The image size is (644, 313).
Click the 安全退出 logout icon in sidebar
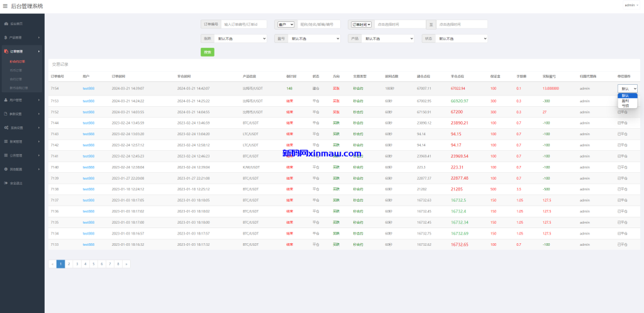(x=6, y=183)
